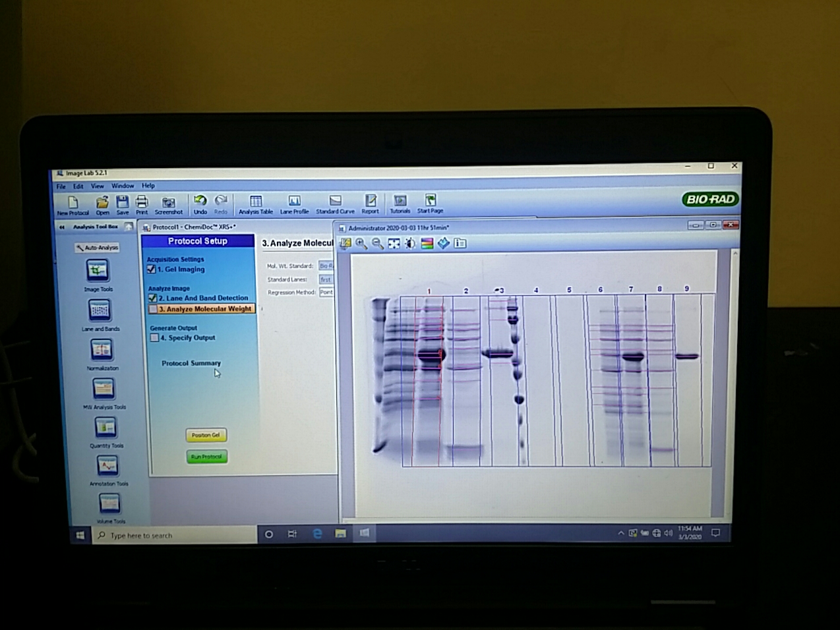
Task: Undo the last action
Action: tap(200, 200)
